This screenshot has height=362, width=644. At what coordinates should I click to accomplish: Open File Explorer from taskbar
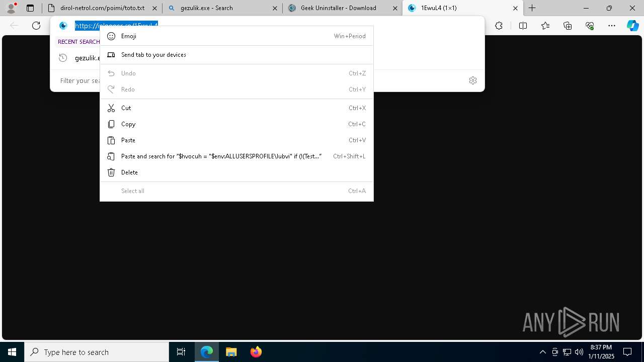(x=231, y=352)
